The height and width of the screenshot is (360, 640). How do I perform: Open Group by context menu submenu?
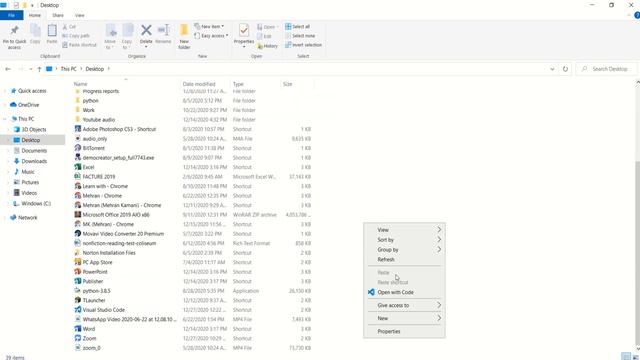404,249
